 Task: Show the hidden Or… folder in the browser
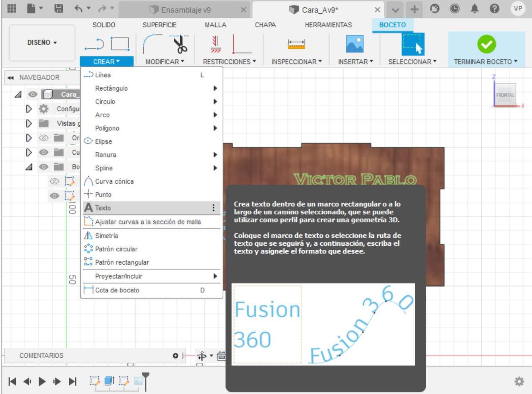43,138
